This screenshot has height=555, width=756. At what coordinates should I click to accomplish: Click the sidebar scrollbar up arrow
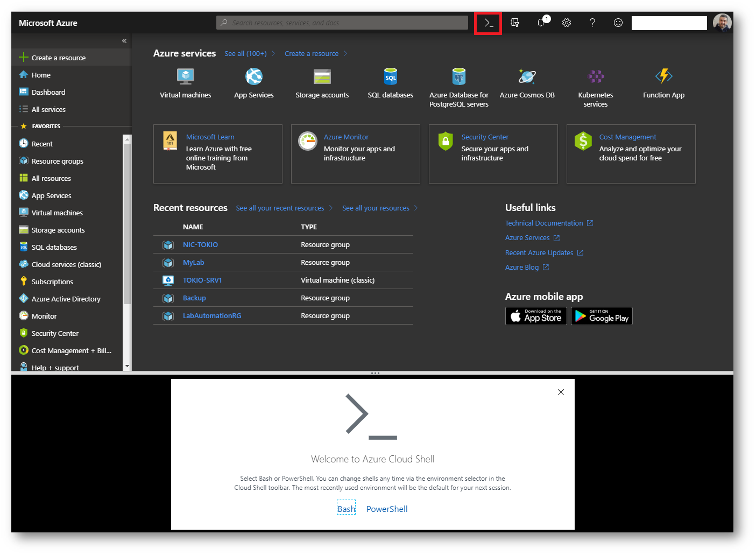tap(127, 139)
